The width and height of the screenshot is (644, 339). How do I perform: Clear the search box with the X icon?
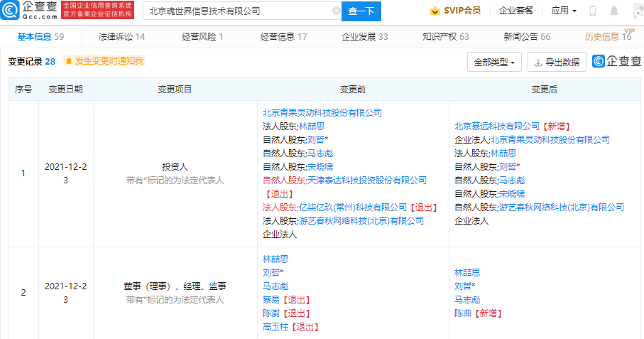point(336,11)
